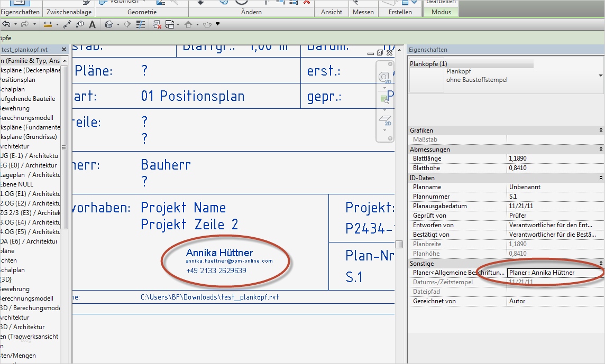605x364 pixels.
Task: Select the Text tool letter A
Action: pyautogui.click(x=92, y=24)
